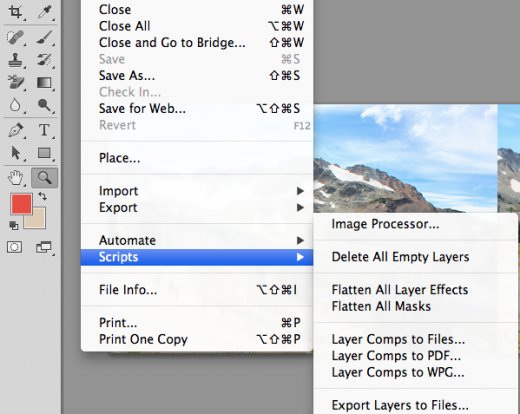The width and height of the screenshot is (520, 414).
Task: Choose Flatten All Layer Effects script
Action: (400, 290)
